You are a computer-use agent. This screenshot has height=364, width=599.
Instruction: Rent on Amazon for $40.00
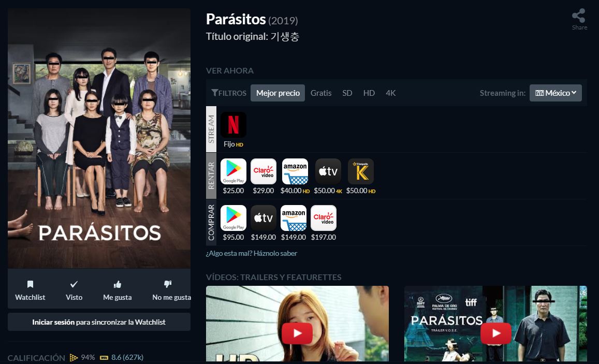295,171
